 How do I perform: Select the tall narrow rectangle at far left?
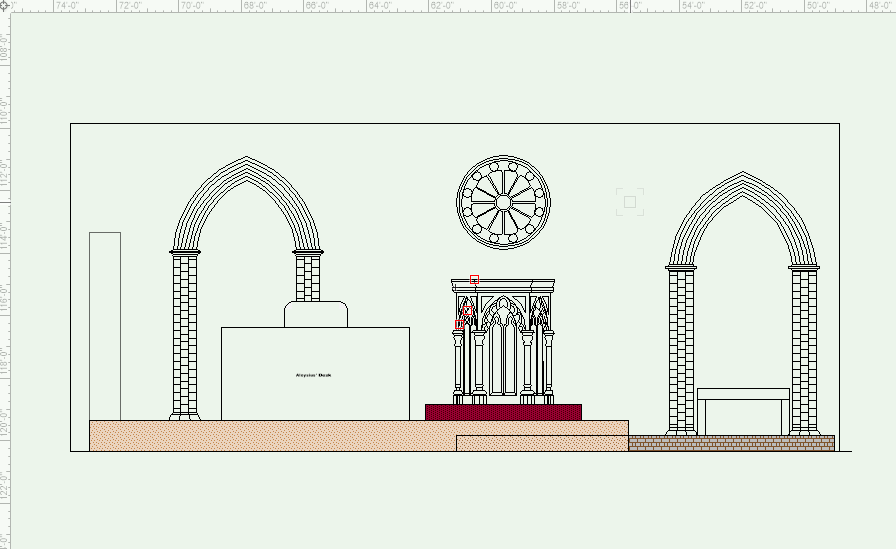coord(105,326)
